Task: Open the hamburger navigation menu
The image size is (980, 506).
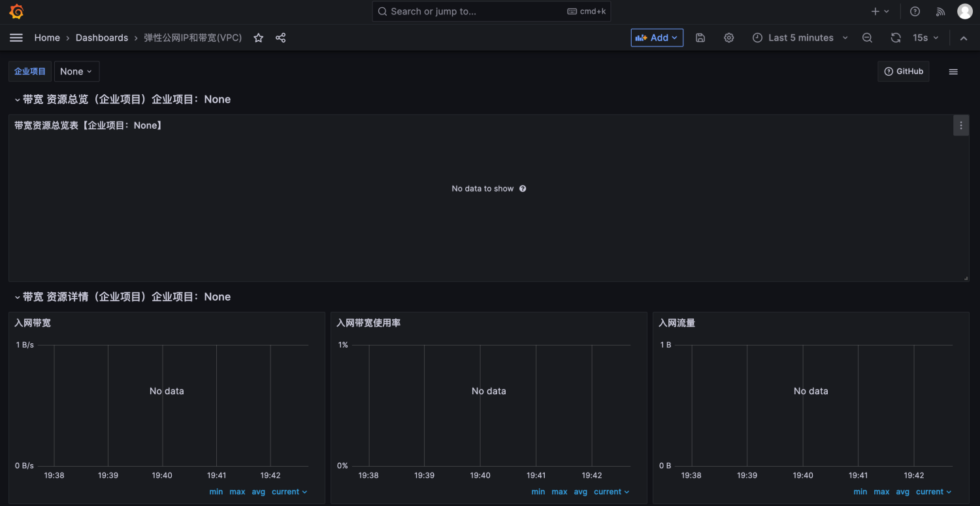Action: point(16,38)
